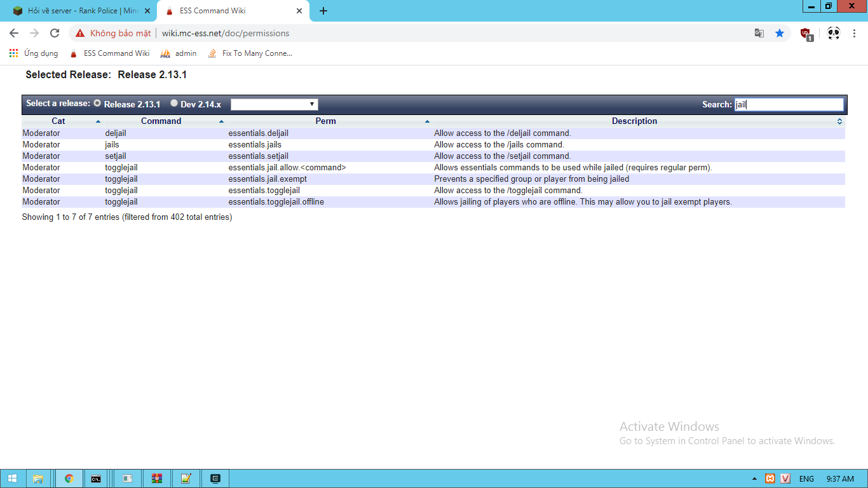Open the Google Translate page icon
Screen dimensions: 868x488
(759, 33)
